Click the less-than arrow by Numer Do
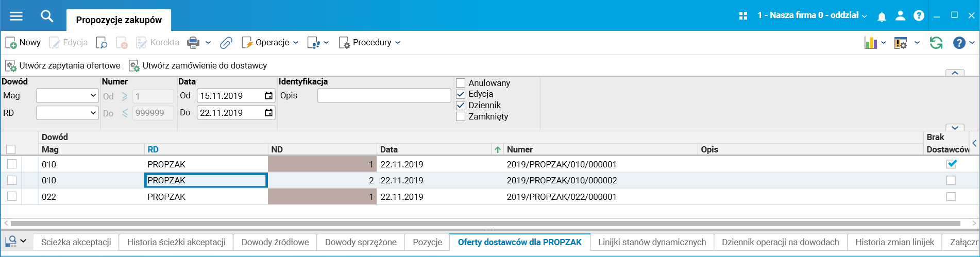980x257 pixels. click(125, 113)
